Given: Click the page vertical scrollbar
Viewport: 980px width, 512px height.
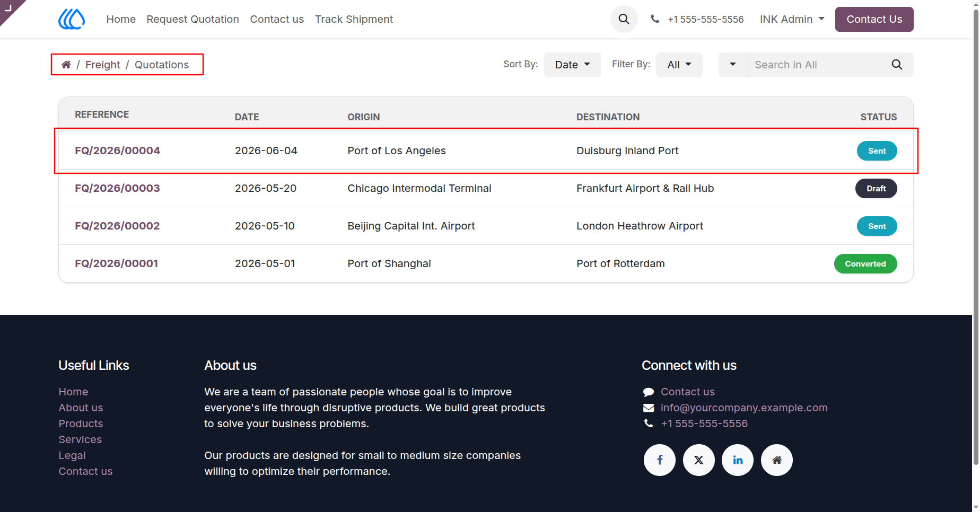Looking at the screenshot, I should tap(976, 239).
